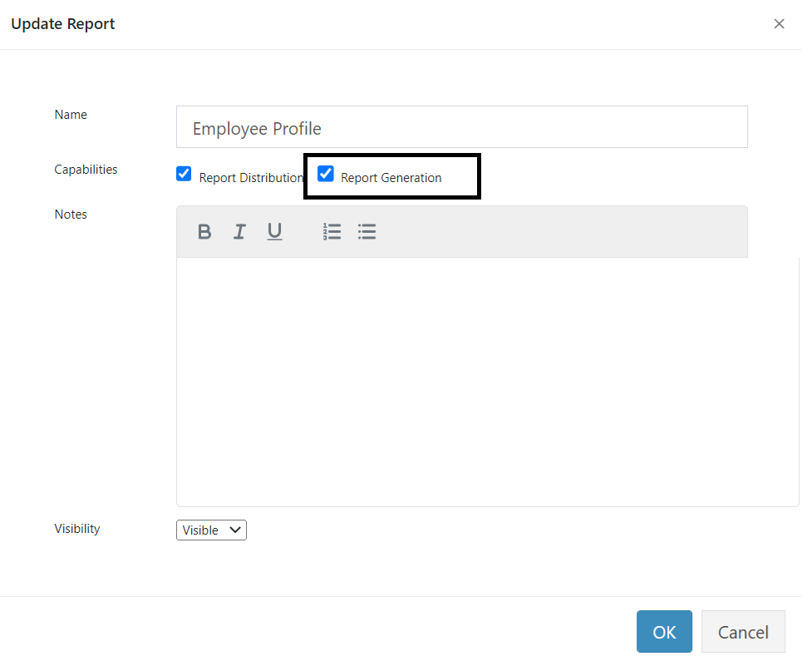Apply underline formatting to notes
The width and height of the screenshot is (812, 661).
click(x=274, y=231)
